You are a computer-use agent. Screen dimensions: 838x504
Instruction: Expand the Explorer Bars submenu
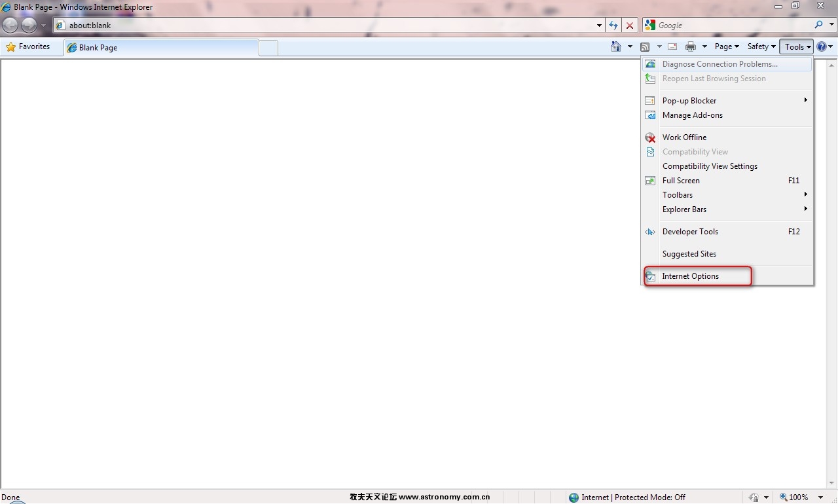pos(727,209)
